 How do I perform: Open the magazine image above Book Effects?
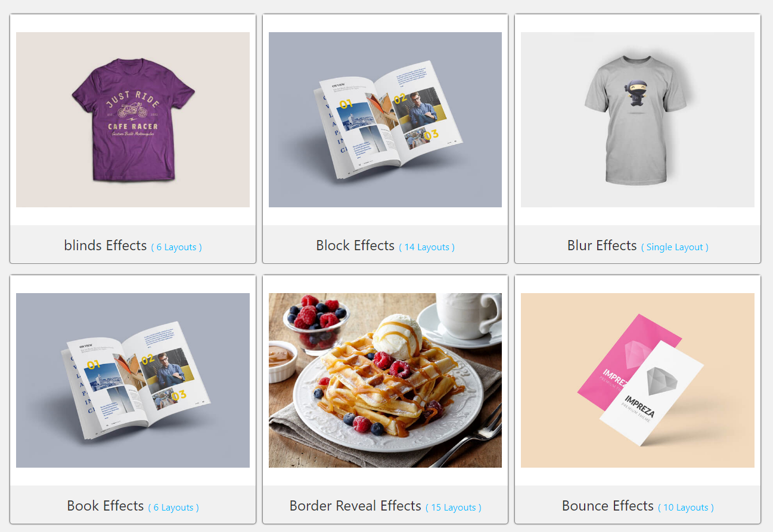coord(133,380)
